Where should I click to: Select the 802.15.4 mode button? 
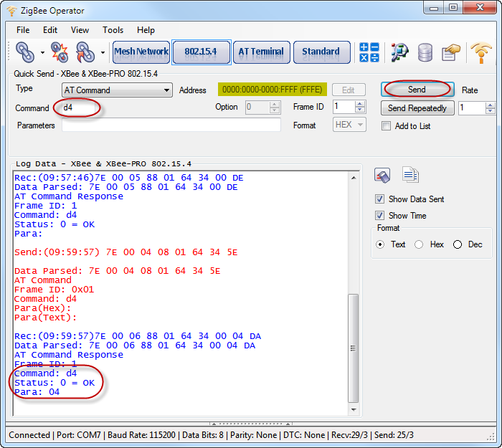201,52
